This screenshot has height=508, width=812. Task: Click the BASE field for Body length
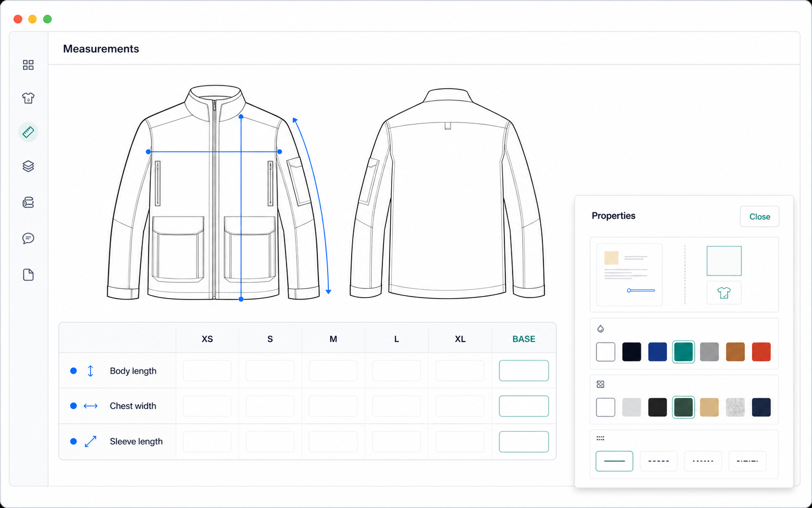[524, 371]
